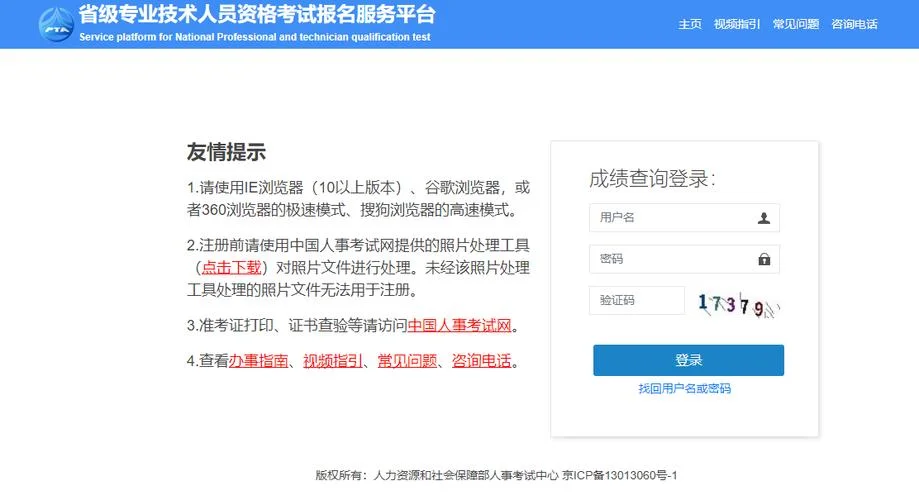The image size is (919, 500).
Task: Click the lock icon in password field
Action: point(764,259)
